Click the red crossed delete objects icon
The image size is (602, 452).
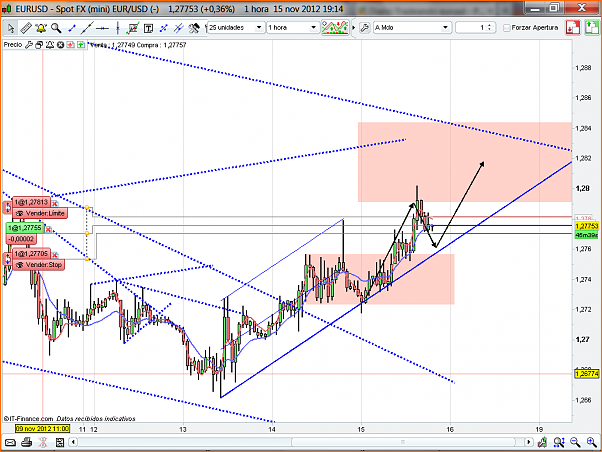(43, 442)
